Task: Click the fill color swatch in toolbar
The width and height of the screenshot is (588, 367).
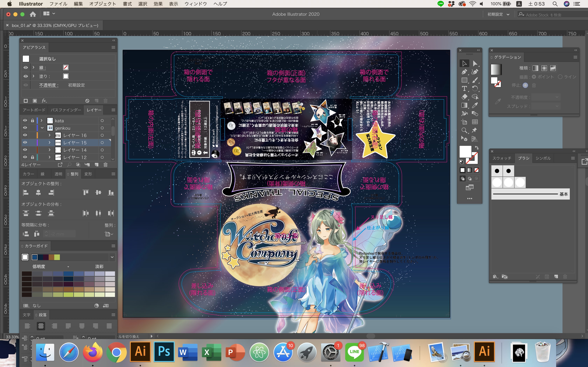Action: tap(465, 152)
